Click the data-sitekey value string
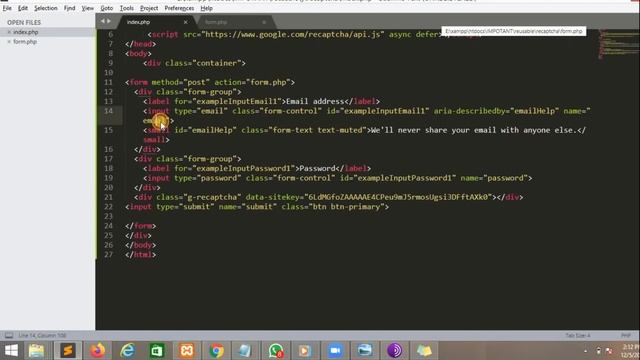Image resolution: width=640 pixels, height=360 pixels. (398, 197)
